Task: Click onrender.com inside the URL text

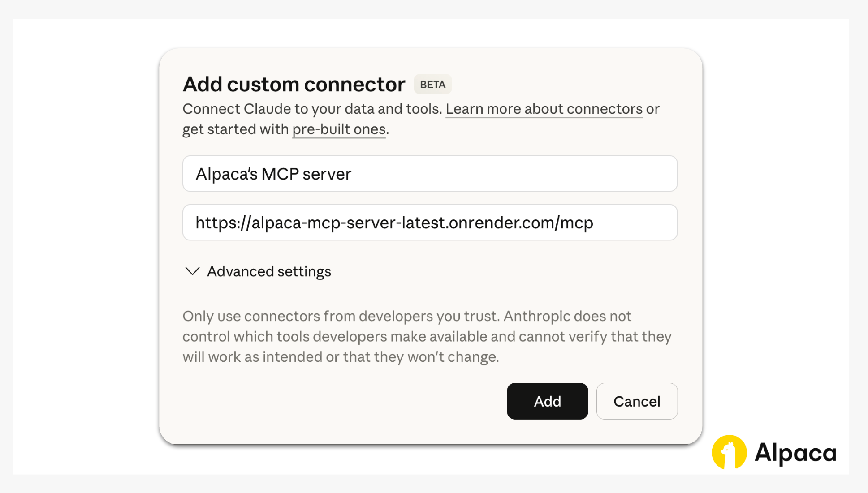Action: [x=501, y=223]
